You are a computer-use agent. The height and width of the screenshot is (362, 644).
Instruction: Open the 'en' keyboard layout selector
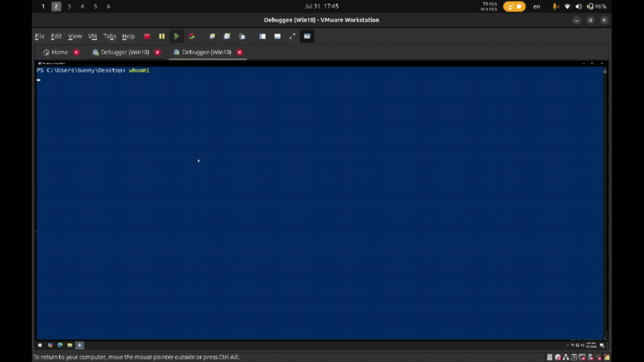click(x=537, y=6)
